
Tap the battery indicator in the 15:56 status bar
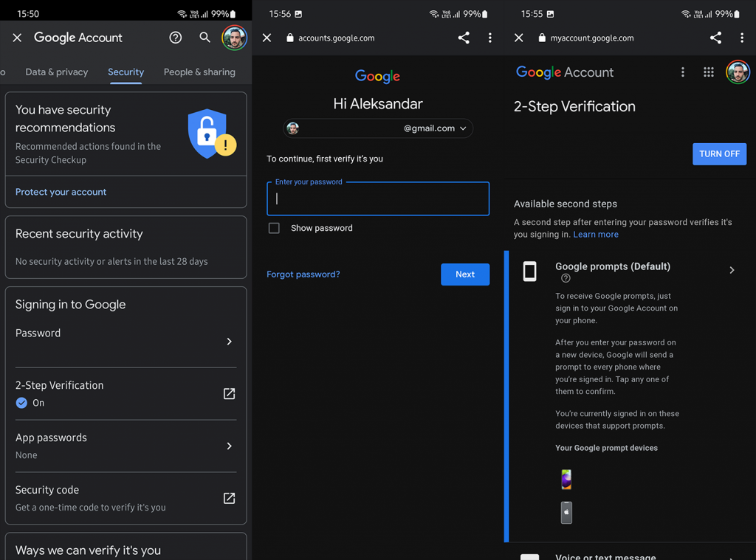click(x=484, y=14)
